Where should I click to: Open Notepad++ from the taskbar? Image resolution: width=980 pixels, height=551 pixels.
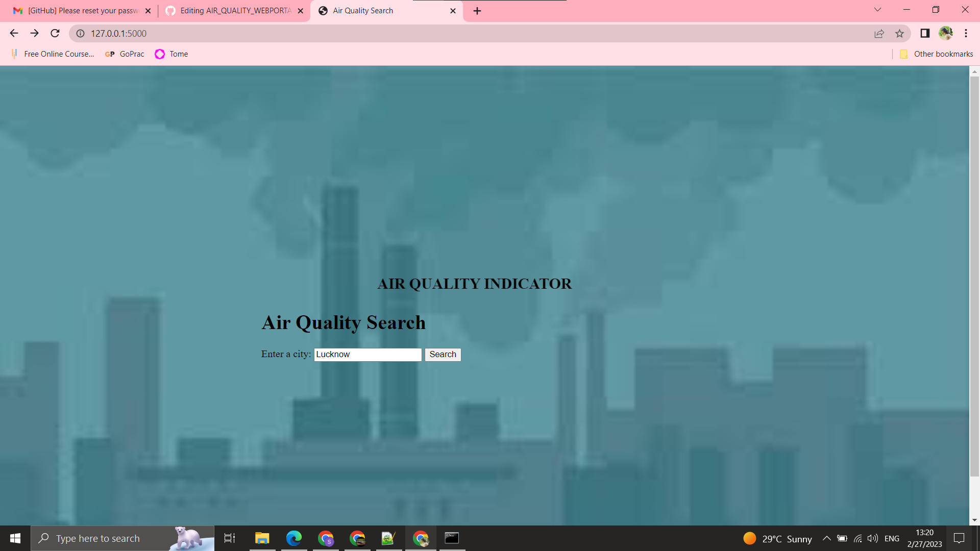click(x=388, y=538)
